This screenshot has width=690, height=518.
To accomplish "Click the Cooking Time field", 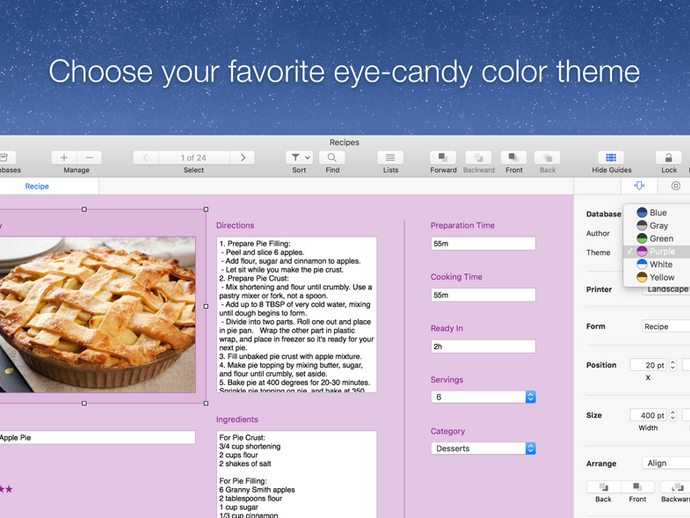I will tap(483, 295).
